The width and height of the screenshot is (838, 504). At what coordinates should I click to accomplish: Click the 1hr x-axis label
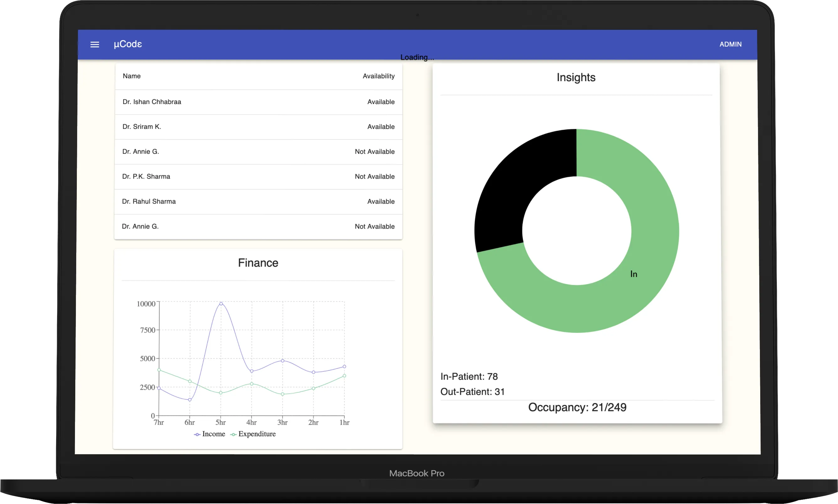[x=344, y=423]
